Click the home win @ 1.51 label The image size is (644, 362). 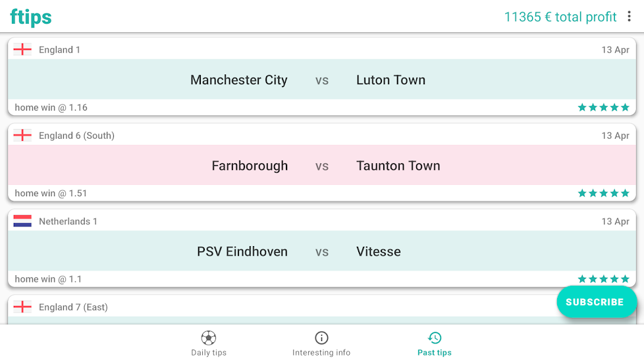51,194
